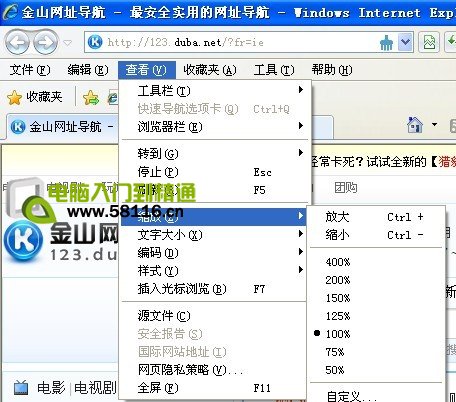Click the 团购 link on the page
The image size is (456, 402).
346,188
